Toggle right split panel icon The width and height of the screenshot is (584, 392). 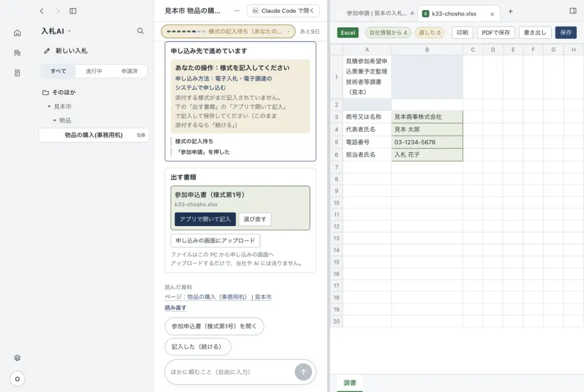click(573, 11)
